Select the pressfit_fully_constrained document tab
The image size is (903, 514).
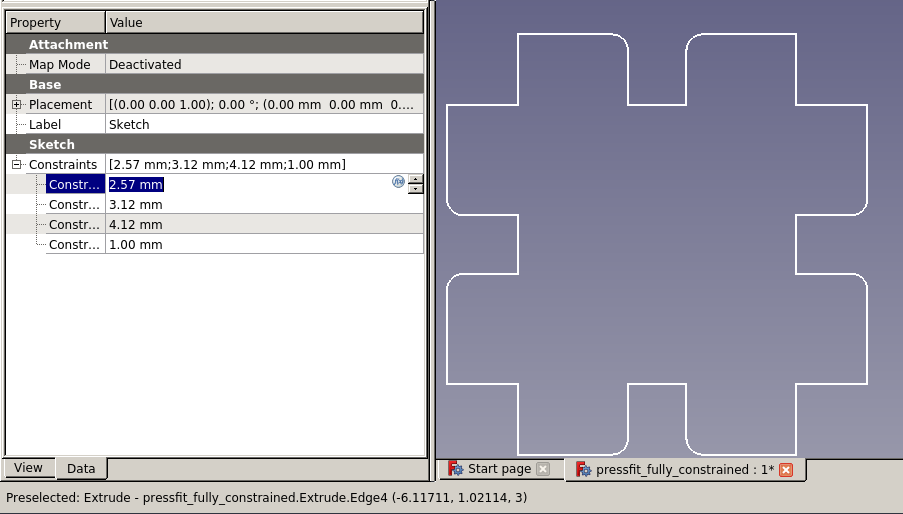pyautogui.click(x=685, y=470)
